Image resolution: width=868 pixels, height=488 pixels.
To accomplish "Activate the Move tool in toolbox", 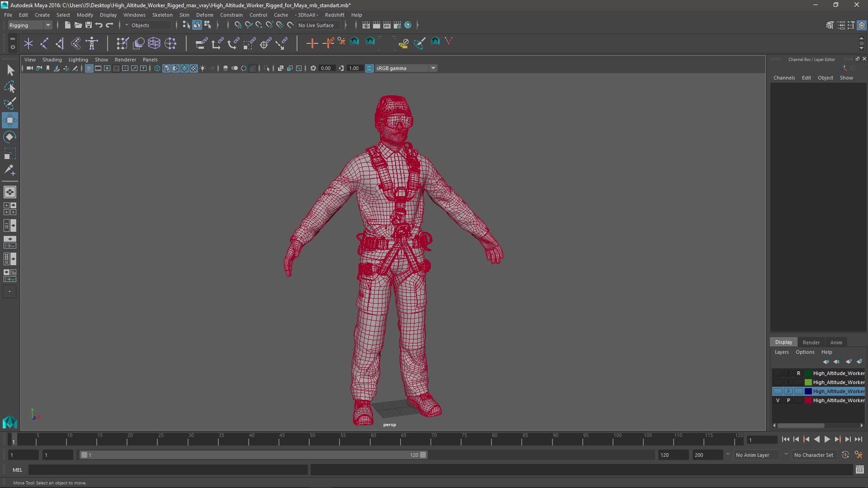I will click(x=10, y=120).
